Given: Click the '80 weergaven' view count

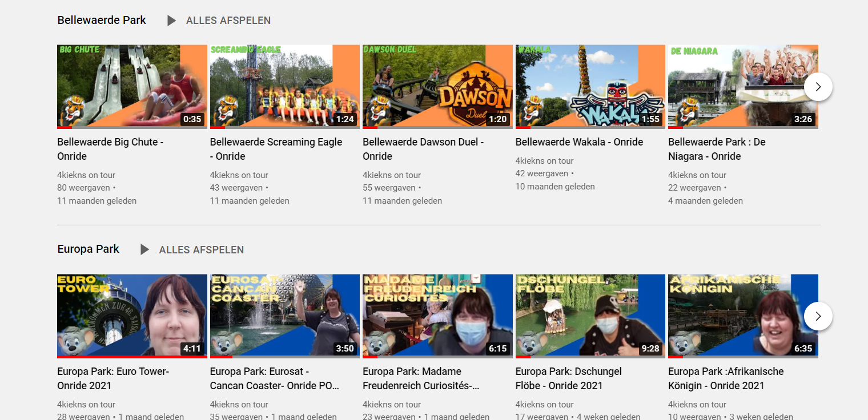Looking at the screenshot, I should pyautogui.click(x=84, y=188).
